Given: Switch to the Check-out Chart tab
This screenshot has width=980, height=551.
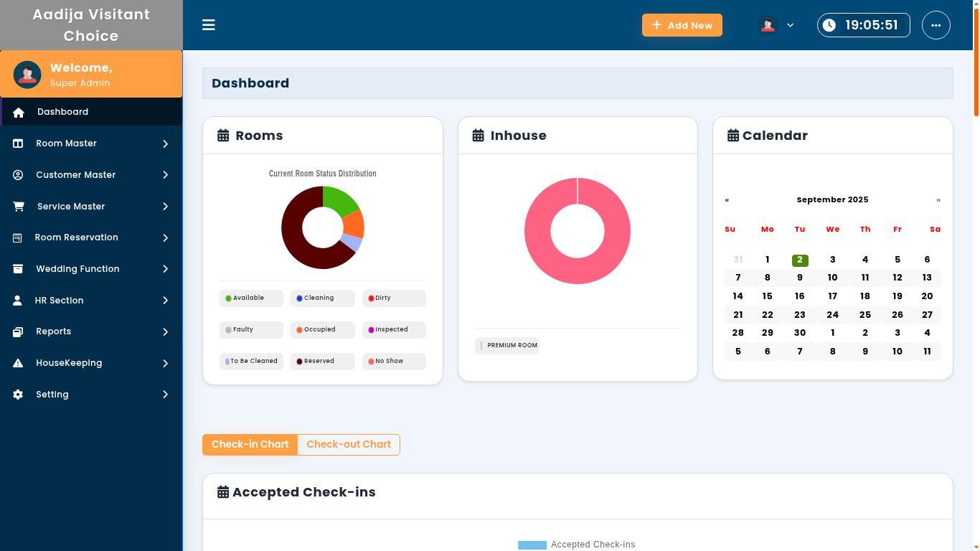Looking at the screenshot, I should (x=349, y=445).
